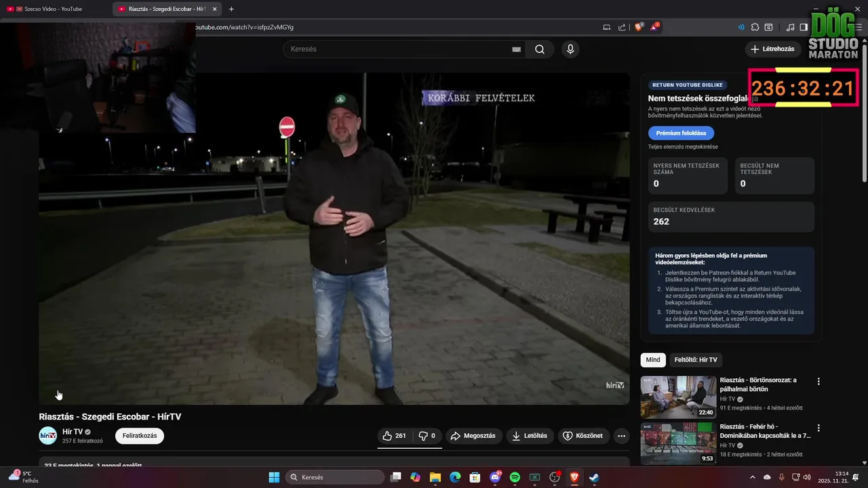Open the Riasztás - Börtönsorozat video title
This screenshot has width=868, height=488.
pyautogui.click(x=758, y=384)
